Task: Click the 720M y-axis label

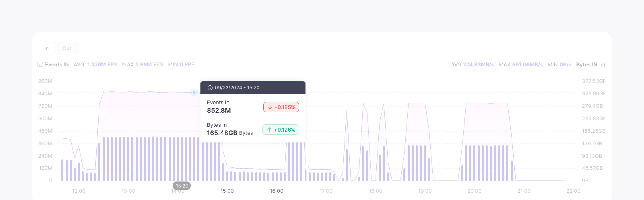Action: [x=45, y=106]
